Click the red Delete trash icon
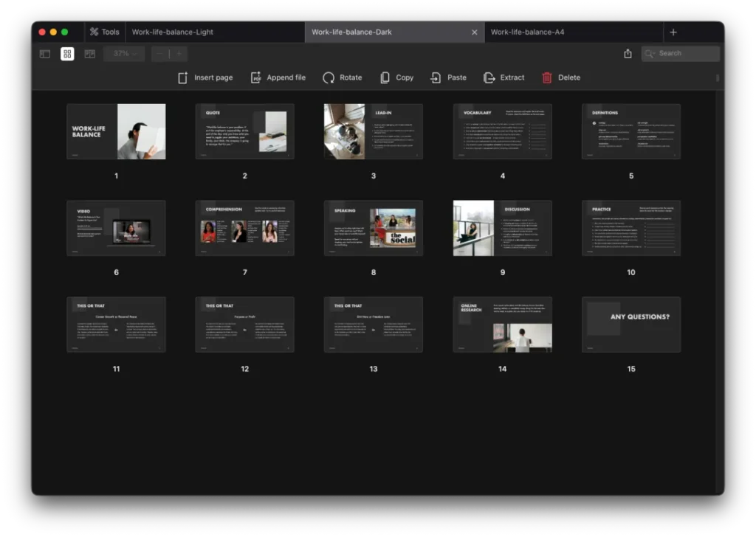 (x=546, y=77)
